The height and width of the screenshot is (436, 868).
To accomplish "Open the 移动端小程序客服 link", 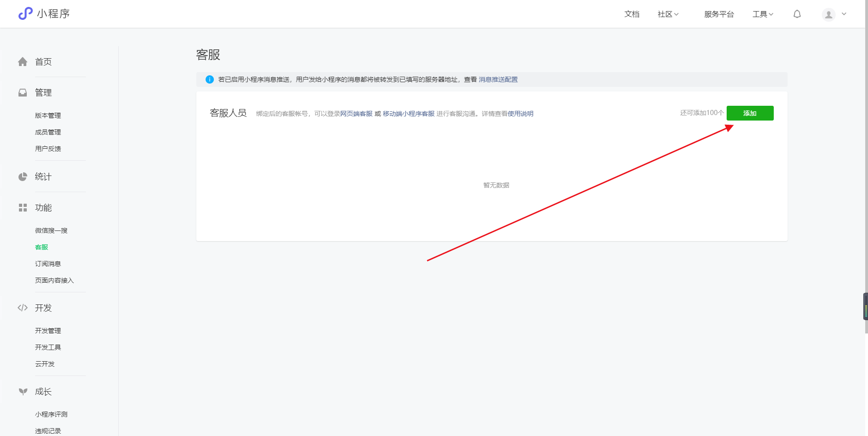I will (408, 114).
